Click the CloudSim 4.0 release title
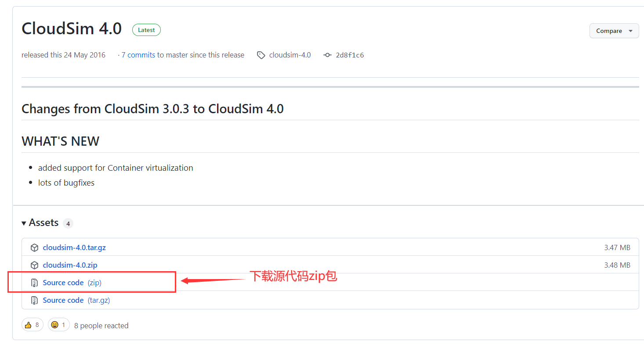 (72, 29)
